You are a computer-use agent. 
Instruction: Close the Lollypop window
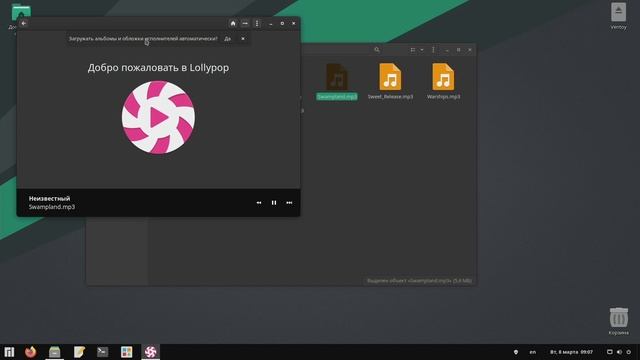(x=293, y=23)
